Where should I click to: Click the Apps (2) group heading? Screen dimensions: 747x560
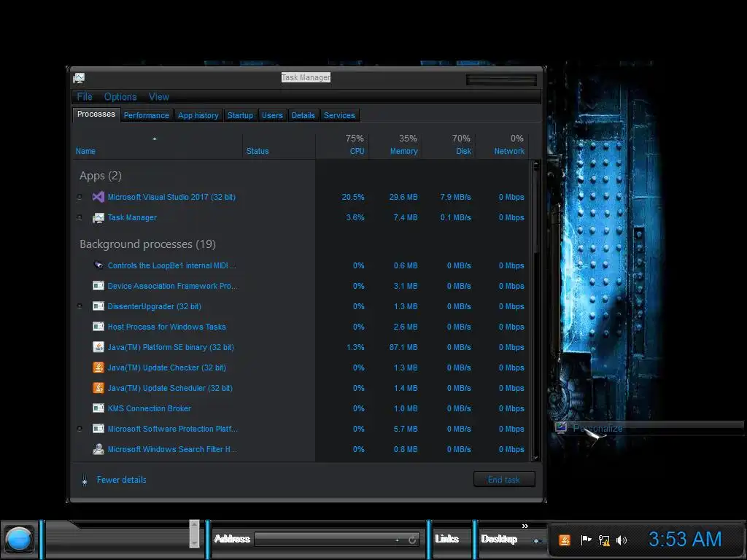(x=101, y=176)
